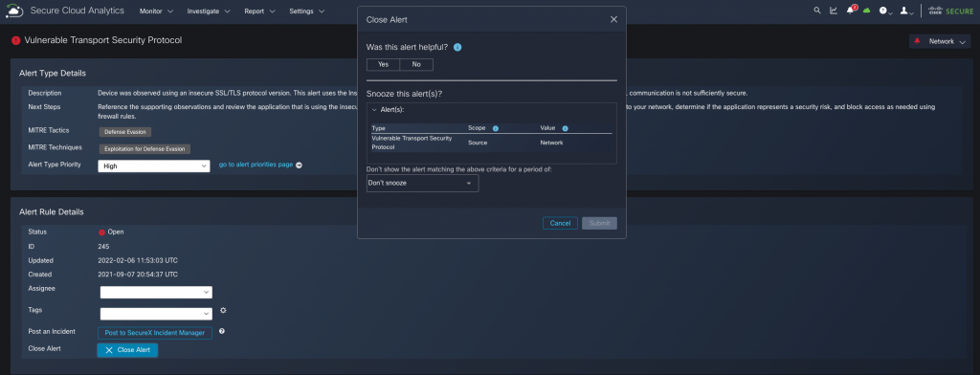Open the Don't snooze dropdown

point(422,183)
